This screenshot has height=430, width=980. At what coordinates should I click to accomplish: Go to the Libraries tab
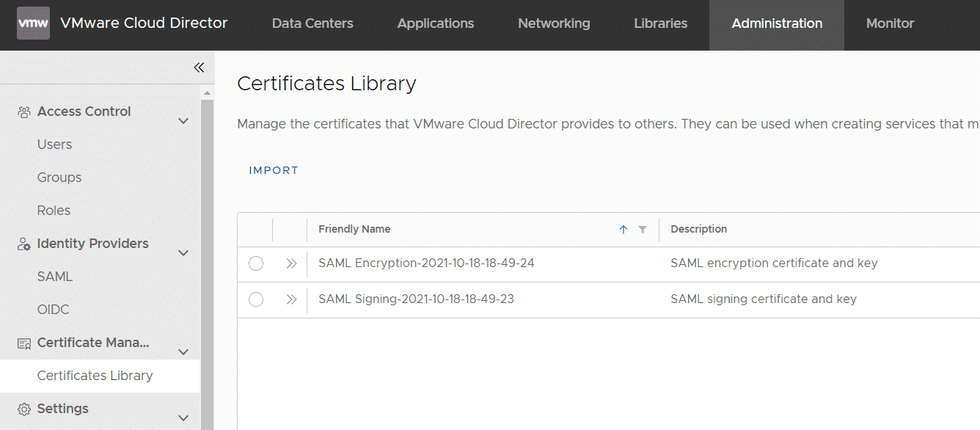tap(661, 23)
